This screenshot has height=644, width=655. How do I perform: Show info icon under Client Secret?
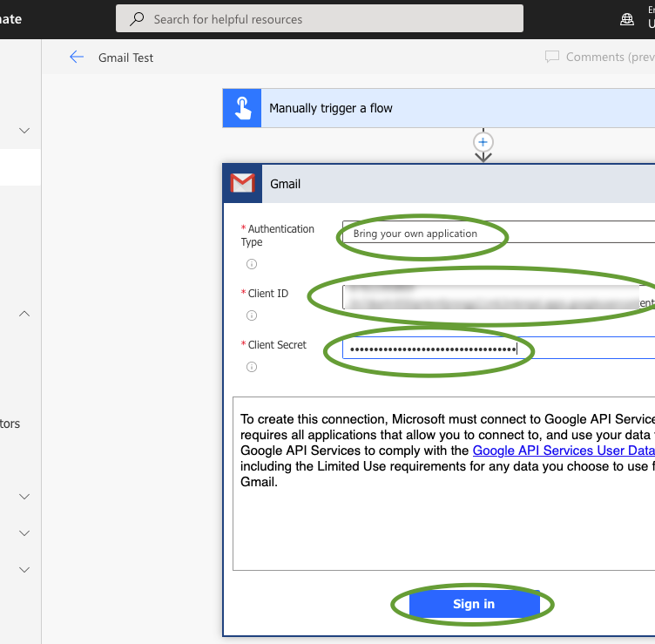[252, 367]
